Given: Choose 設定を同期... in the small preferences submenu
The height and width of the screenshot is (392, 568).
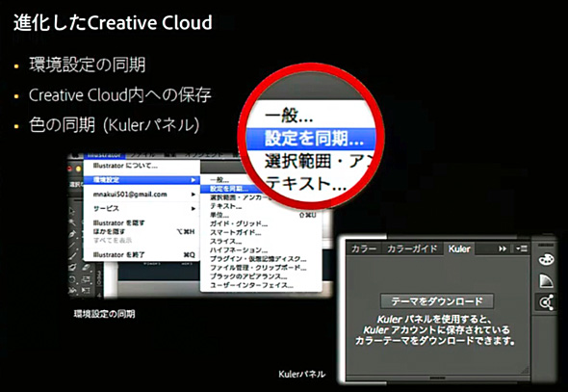Looking at the screenshot, I should tap(229, 189).
